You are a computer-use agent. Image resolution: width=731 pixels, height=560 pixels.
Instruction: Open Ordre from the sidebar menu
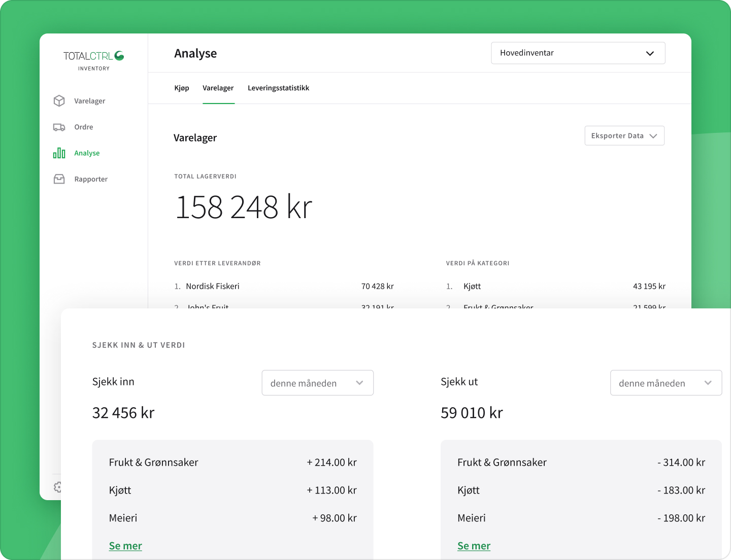pyautogui.click(x=84, y=127)
